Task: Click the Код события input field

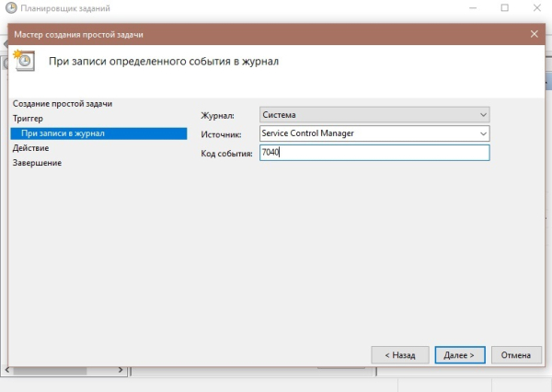Action: [374, 153]
